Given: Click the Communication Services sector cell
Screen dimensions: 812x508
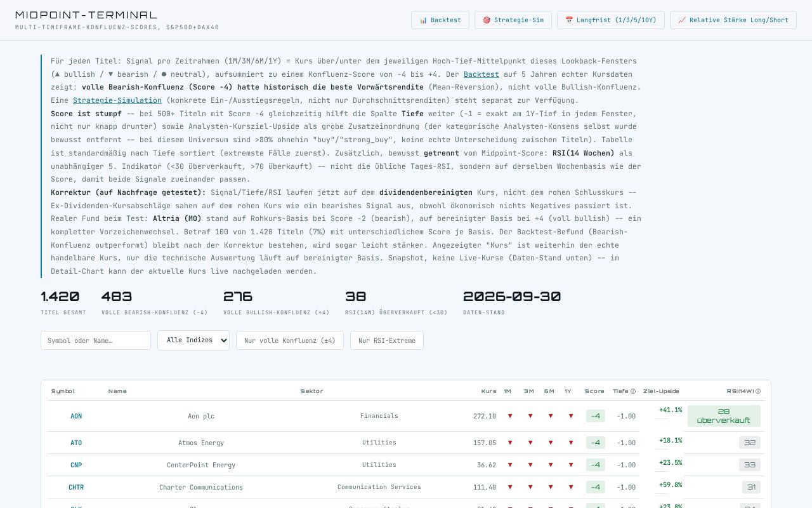Looking at the screenshot, I should pos(379,487).
